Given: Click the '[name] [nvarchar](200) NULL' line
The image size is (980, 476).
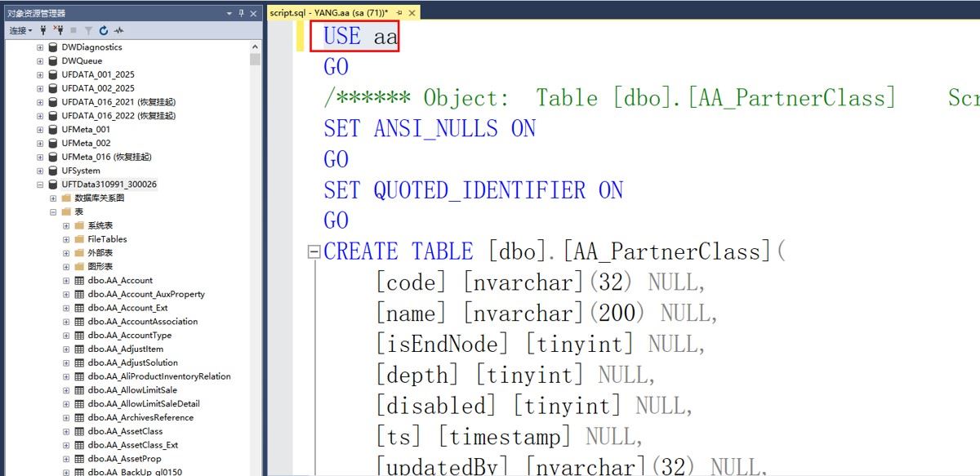Looking at the screenshot, I should 546,314.
